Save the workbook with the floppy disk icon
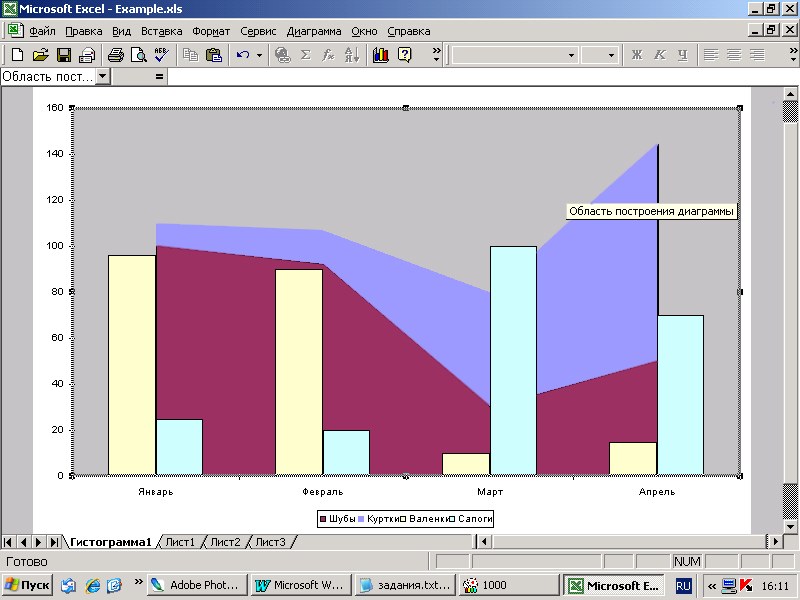800x600 pixels. 64,55
